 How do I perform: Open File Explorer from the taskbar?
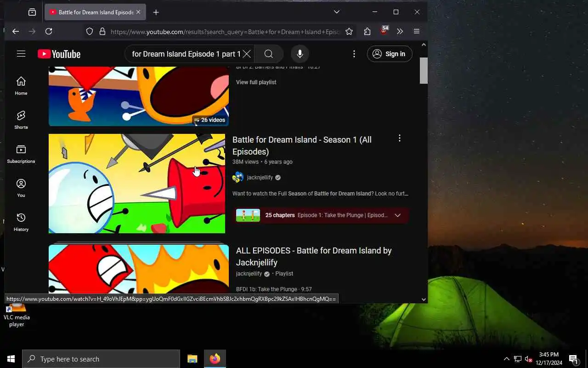pyautogui.click(x=192, y=359)
